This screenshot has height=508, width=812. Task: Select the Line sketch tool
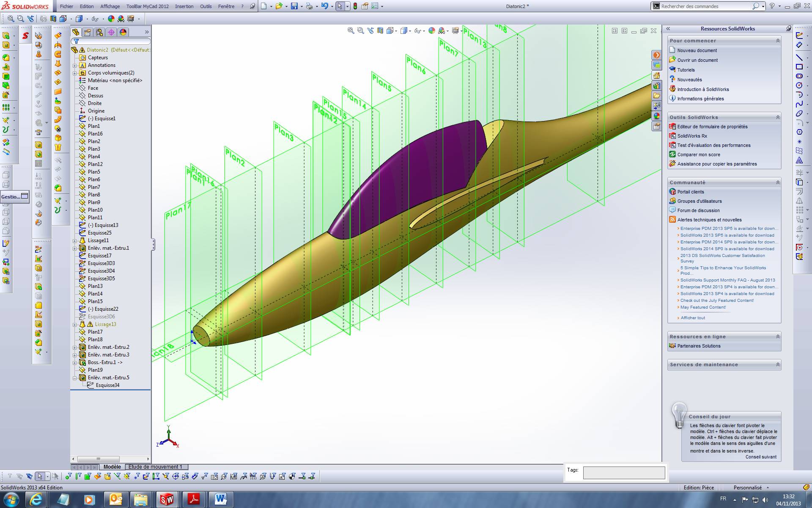[799, 57]
